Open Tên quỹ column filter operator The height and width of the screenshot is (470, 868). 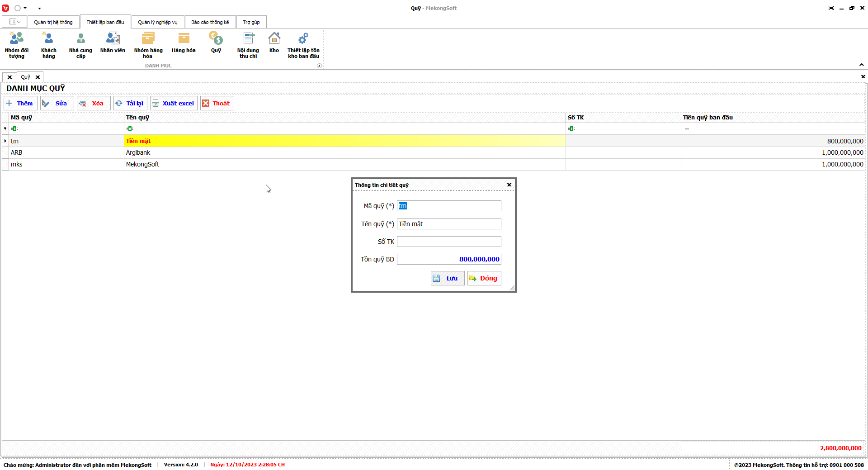(x=130, y=129)
